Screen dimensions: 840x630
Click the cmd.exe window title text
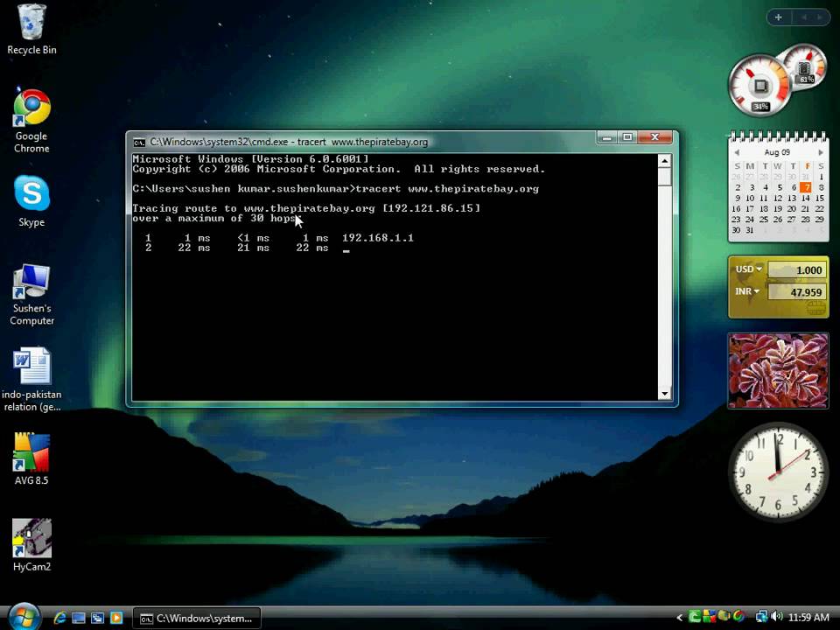[x=289, y=142]
